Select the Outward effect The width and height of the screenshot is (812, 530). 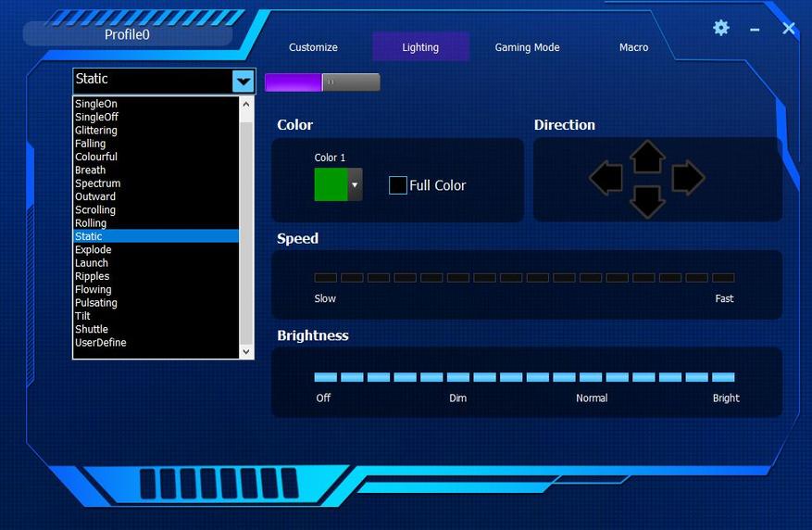(156, 196)
